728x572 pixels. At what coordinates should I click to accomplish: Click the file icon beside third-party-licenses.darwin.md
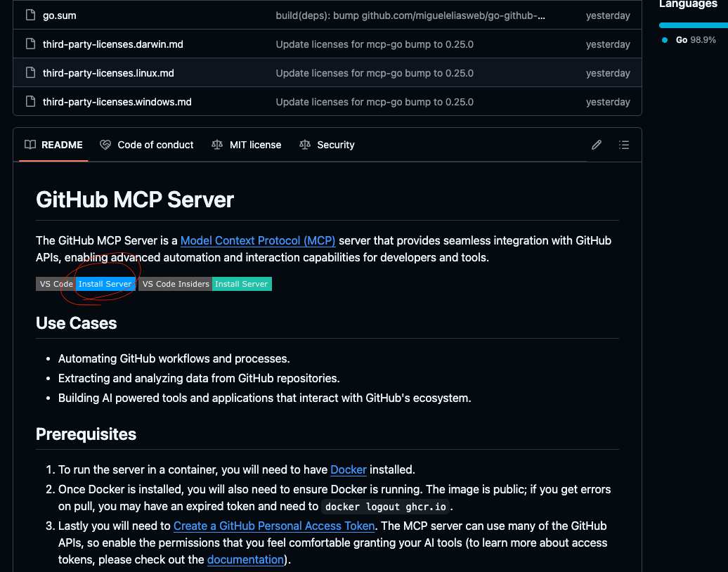pyautogui.click(x=31, y=44)
